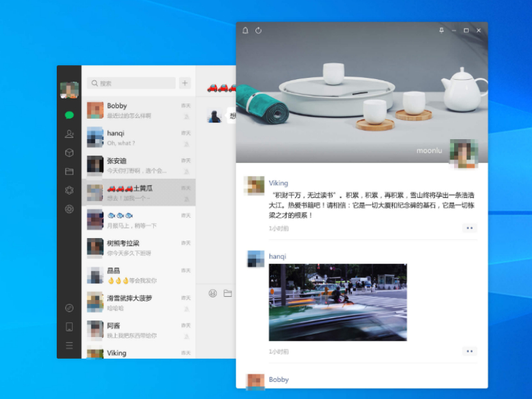Open the Files folder icon in sidebar
Screen dimensions: 532x399
69,171
